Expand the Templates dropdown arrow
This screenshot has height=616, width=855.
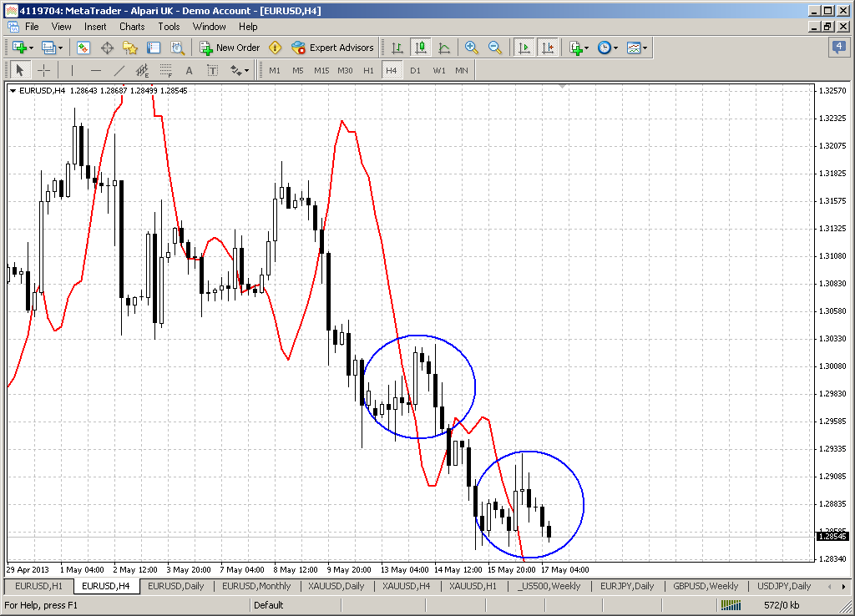(x=645, y=48)
